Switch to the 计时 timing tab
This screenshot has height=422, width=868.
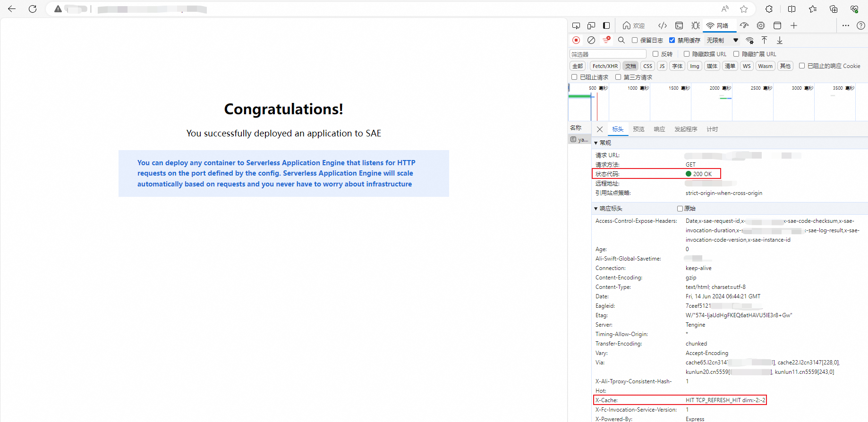point(712,129)
